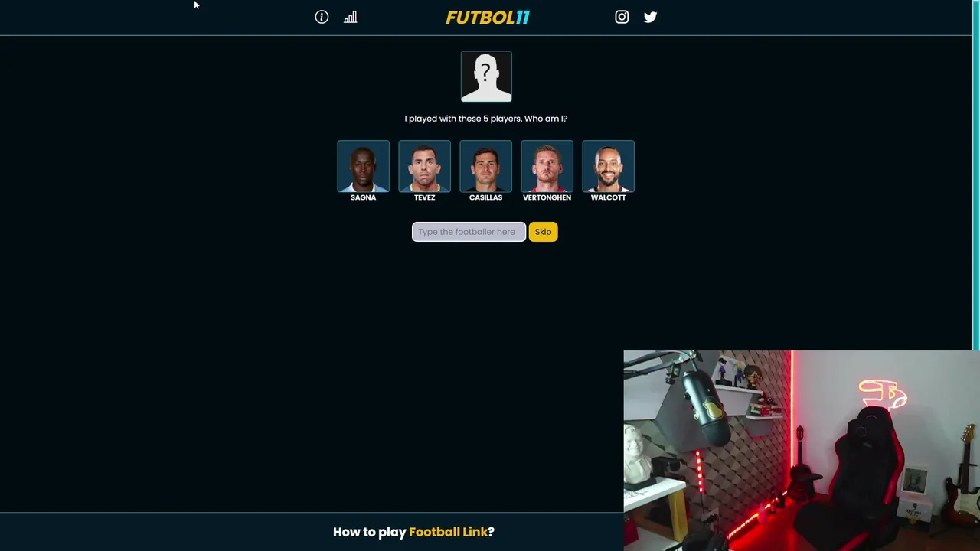Viewport: 980px width, 551px height.
Task: Open the Instagram icon link
Action: click(x=622, y=17)
